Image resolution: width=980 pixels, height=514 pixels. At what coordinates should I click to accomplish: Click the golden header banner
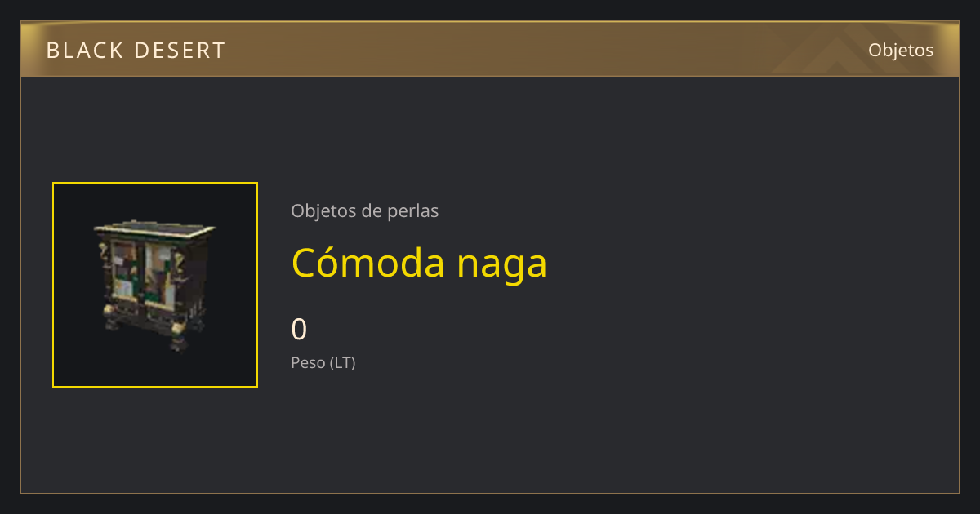[x=490, y=49]
